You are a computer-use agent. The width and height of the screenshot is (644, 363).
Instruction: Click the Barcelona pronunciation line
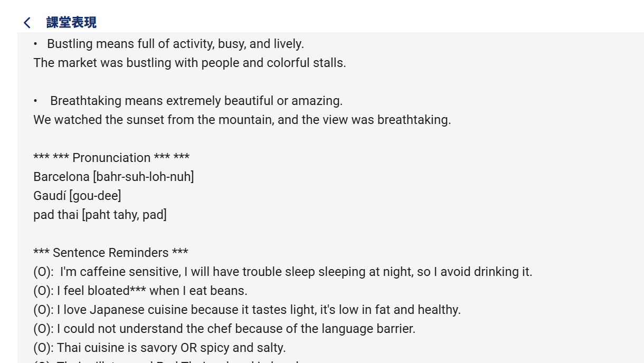click(113, 177)
